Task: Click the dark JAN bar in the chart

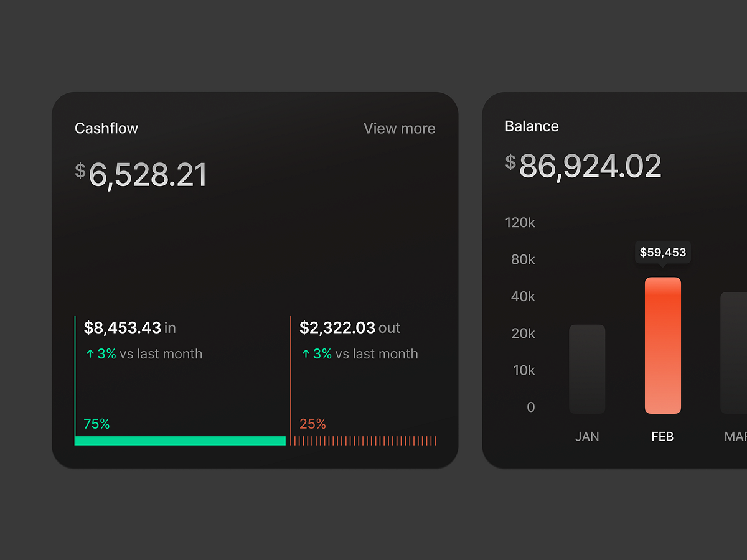Action: click(587, 368)
